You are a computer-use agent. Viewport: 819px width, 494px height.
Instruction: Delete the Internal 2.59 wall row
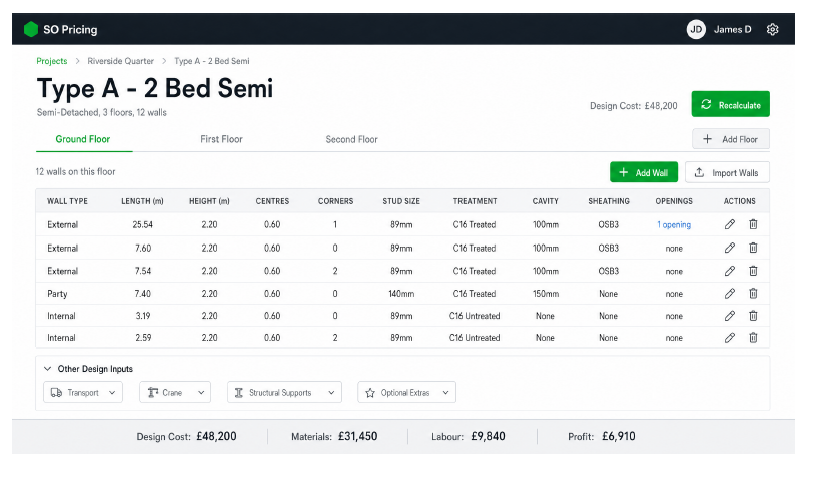[753, 338]
